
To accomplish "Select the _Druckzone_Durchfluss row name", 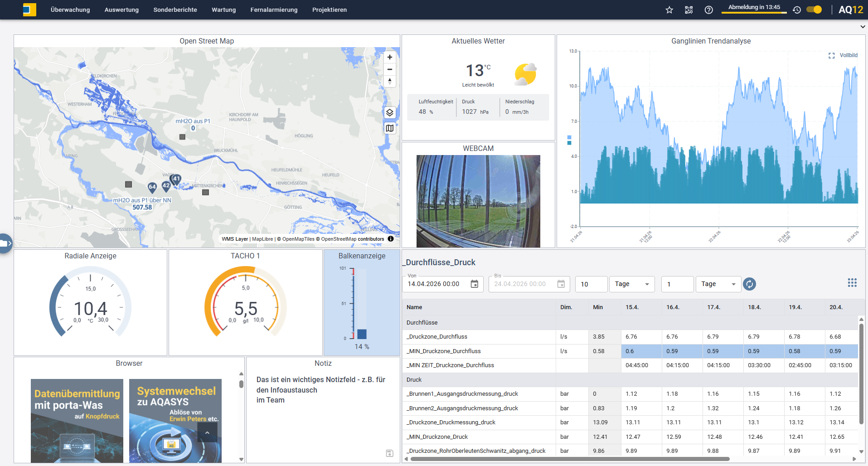I will click(436, 337).
